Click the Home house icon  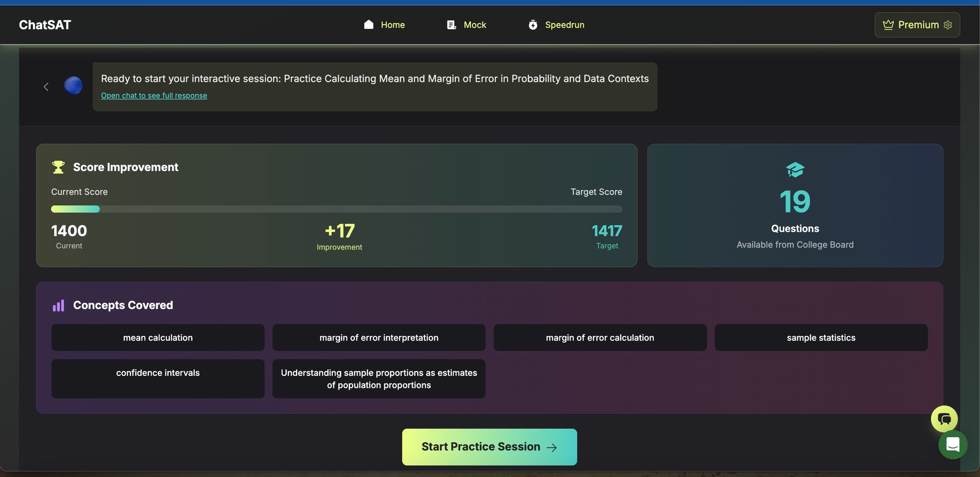tap(368, 25)
